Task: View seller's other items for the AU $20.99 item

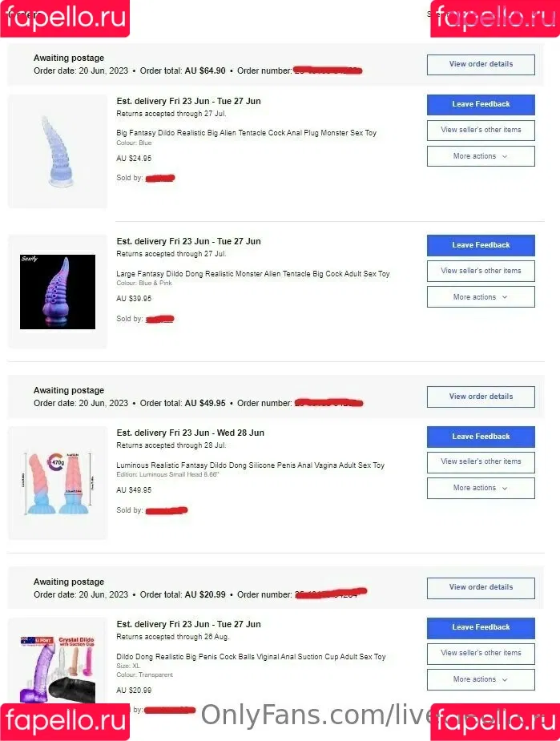Action: click(481, 654)
